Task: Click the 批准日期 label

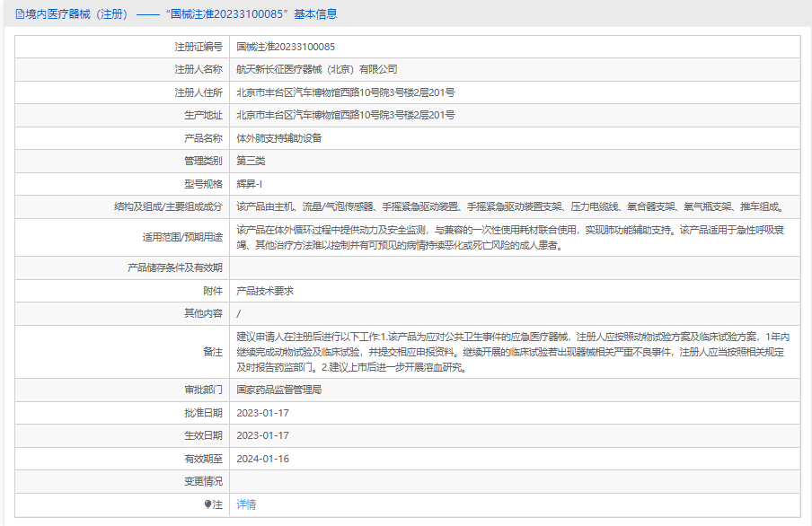Action: click(x=203, y=413)
